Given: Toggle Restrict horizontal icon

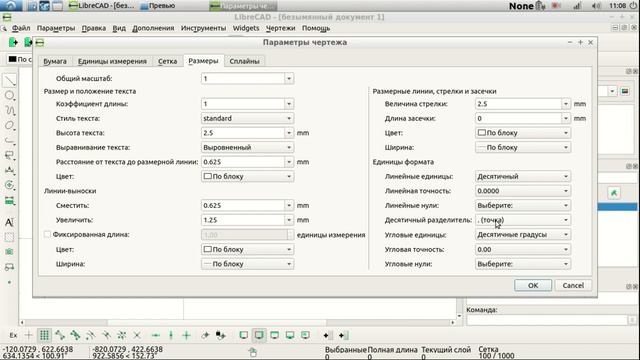Looking at the screenshot, I should pyautogui.click(x=156, y=336).
